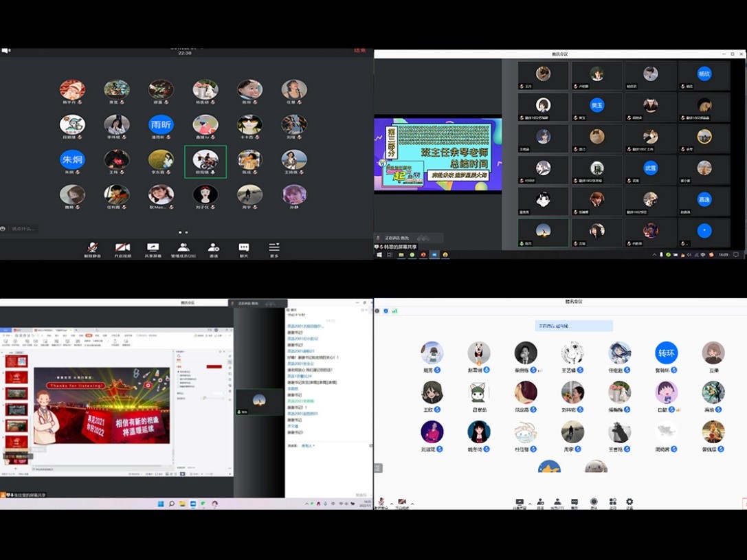Open settings gear in white meeting toolbar
This screenshot has width=747, height=560.
click(629, 502)
